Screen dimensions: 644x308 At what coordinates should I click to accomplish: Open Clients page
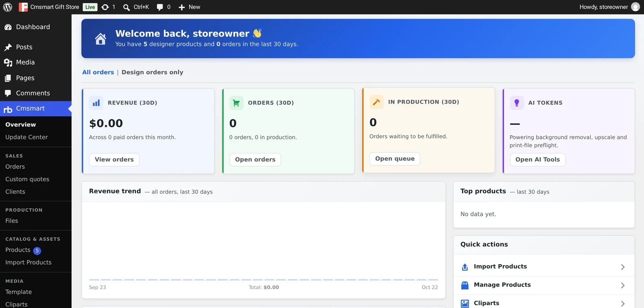tap(15, 192)
